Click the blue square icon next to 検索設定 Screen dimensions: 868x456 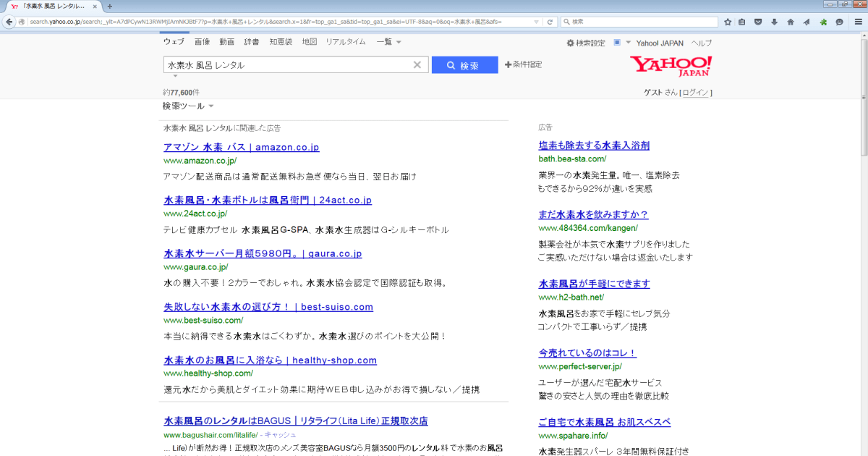(617, 43)
